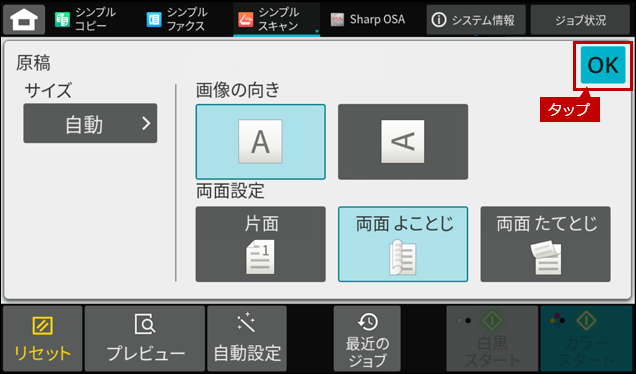Expand the シンプルスキャン tab's dropdown arrow
Viewport: 636px width, 374px height.
[x=316, y=31]
